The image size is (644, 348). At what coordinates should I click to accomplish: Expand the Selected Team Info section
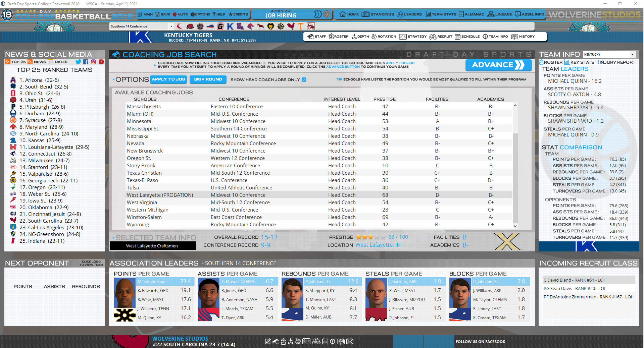pos(114,237)
